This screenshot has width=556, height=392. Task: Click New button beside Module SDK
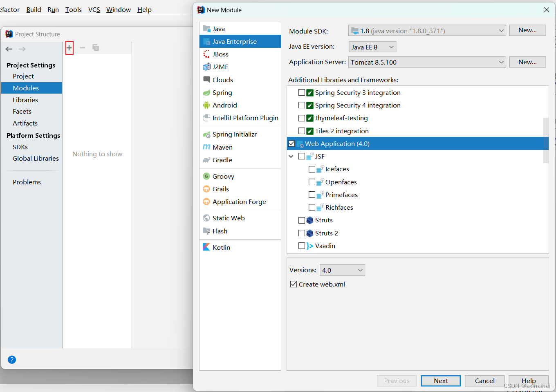tap(527, 30)
